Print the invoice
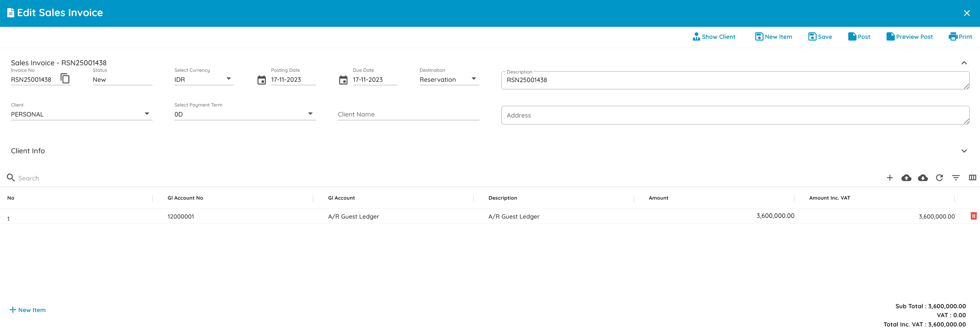Image resolution: width=980 pixels, height=332 pixels. tap(960, 36)
